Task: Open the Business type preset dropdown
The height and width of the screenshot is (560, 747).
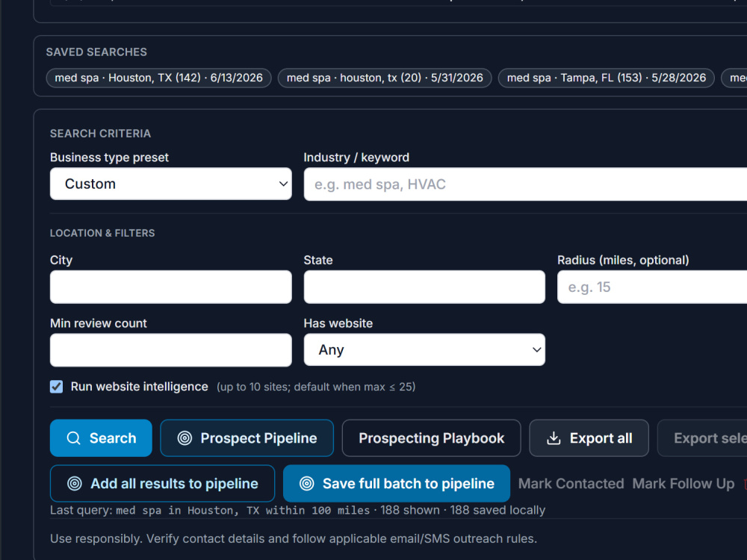Action: [x=170, y=184]
